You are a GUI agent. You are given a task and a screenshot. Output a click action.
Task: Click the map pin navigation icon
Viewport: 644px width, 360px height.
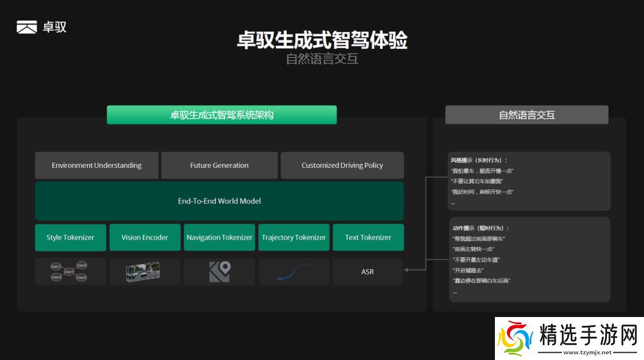(219, 272)
